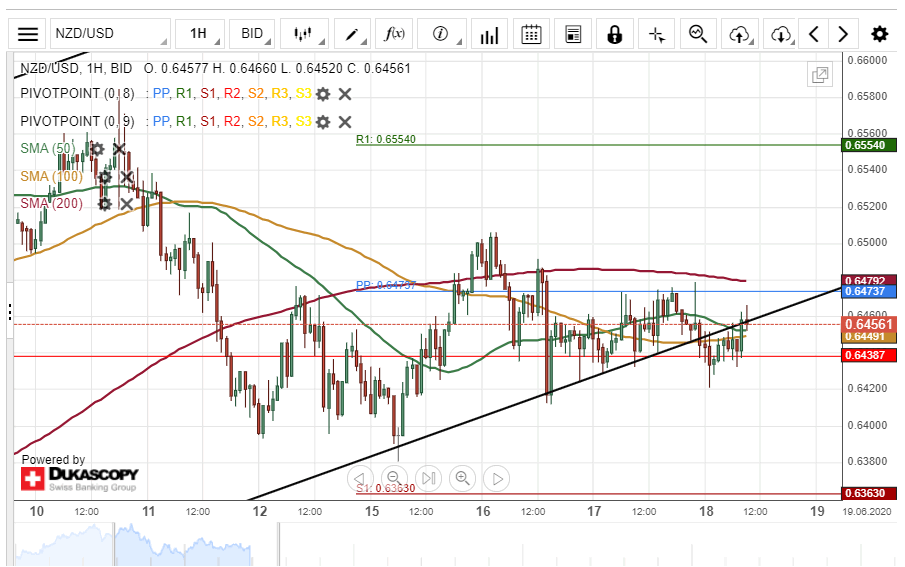Remove the SMA (50) indicator
905x567 pixels.
click(x=119, y=150)
